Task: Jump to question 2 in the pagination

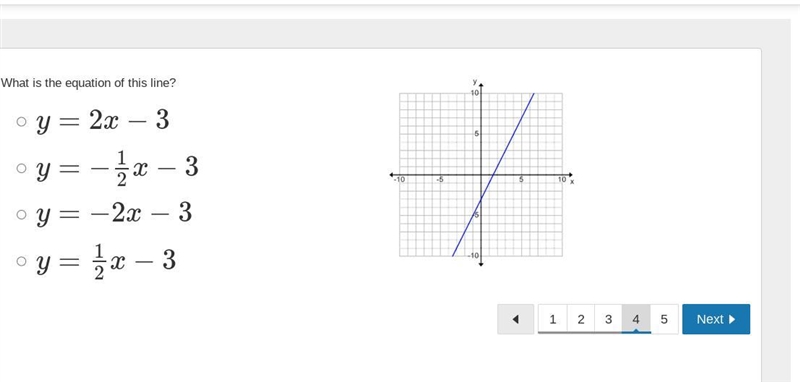Action: pyautogui.click(x=581, y=319)
